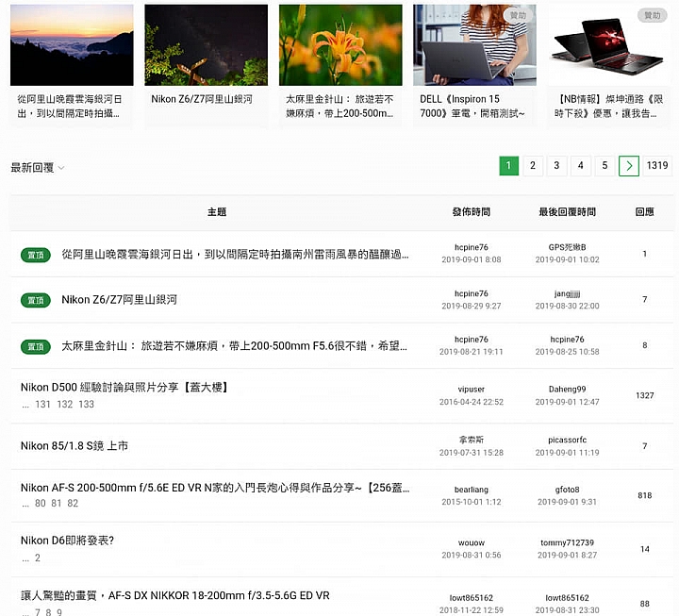Open the Milky Way night sky thumbnail
Viewport: 679px width, 616px height.
(207, 45)
